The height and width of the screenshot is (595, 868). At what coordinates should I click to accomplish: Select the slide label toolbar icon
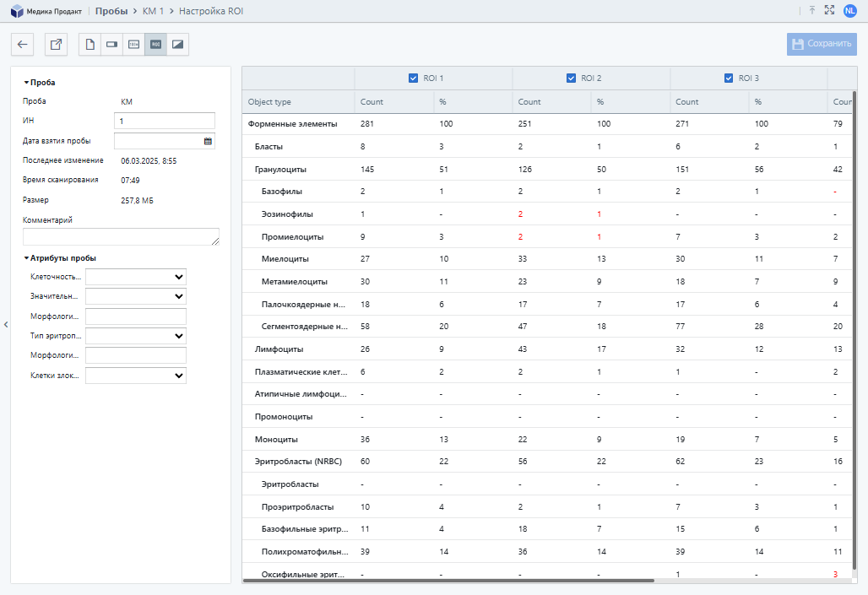(111, 44)
